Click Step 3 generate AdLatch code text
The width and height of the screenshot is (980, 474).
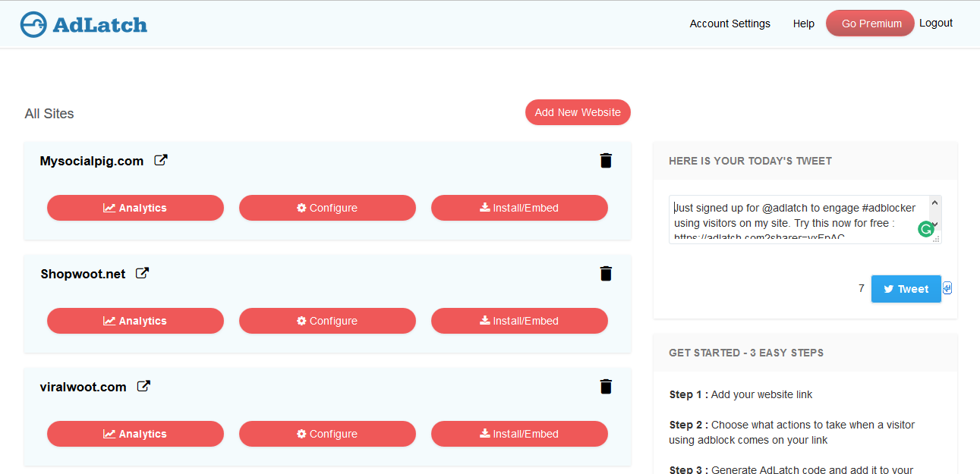coord(791,470)
